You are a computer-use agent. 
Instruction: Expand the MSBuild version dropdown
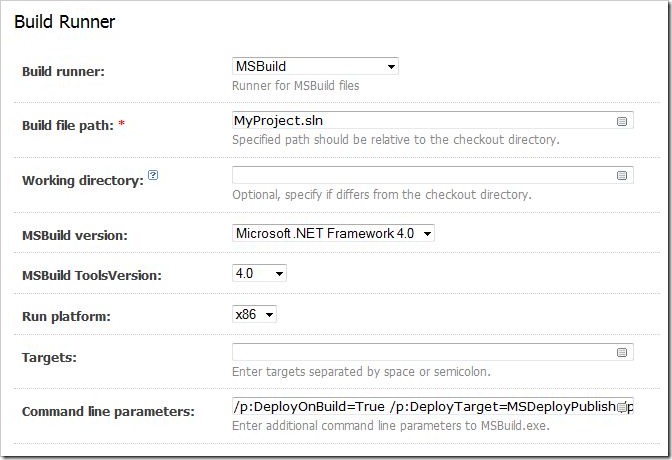(333, 233)
